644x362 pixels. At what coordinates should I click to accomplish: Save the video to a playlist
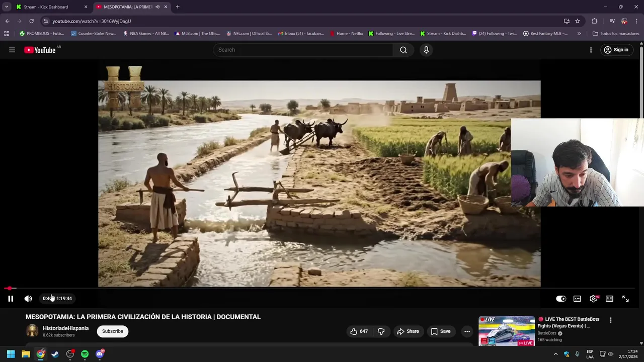(440, 331)
